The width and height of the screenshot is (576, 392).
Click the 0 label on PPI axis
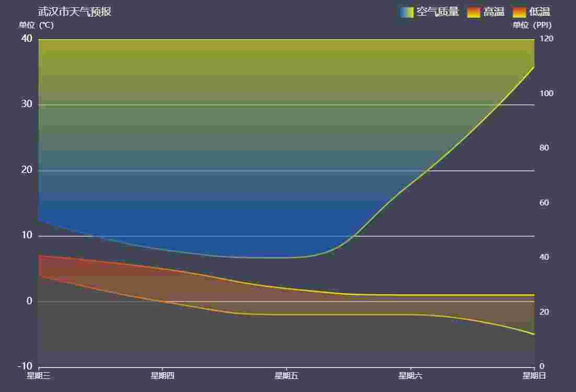point(542,366)
